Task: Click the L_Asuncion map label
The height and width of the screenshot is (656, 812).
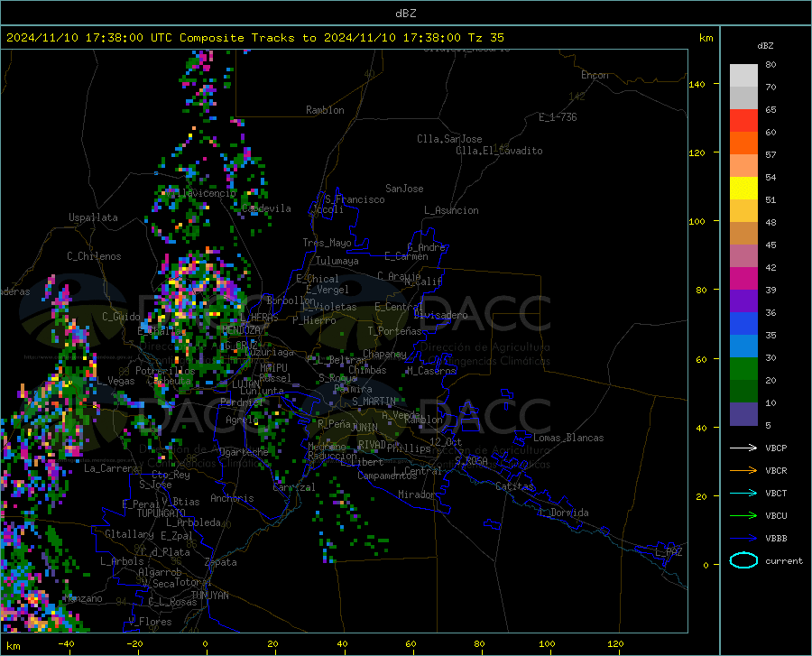Action: 451,210
